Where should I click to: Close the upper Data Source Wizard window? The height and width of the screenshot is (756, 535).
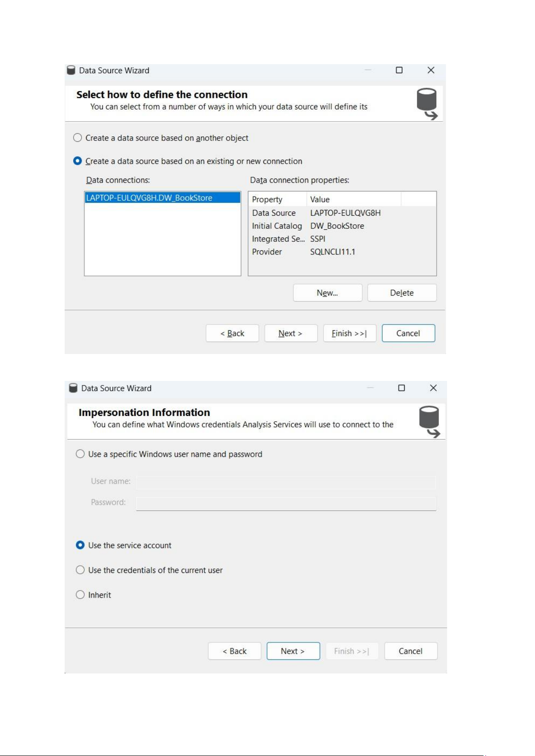point(431,70)
